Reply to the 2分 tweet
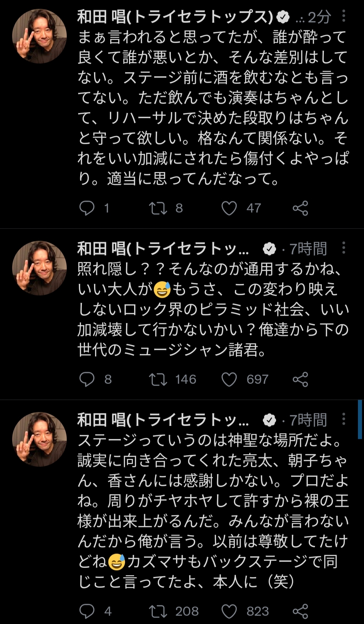 tap(87, 208)
